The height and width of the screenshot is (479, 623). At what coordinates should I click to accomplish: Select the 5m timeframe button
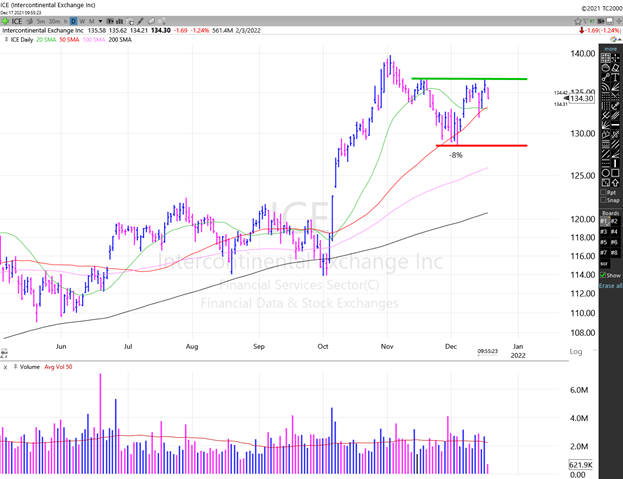pyautogui.click(x=41, y=21)
